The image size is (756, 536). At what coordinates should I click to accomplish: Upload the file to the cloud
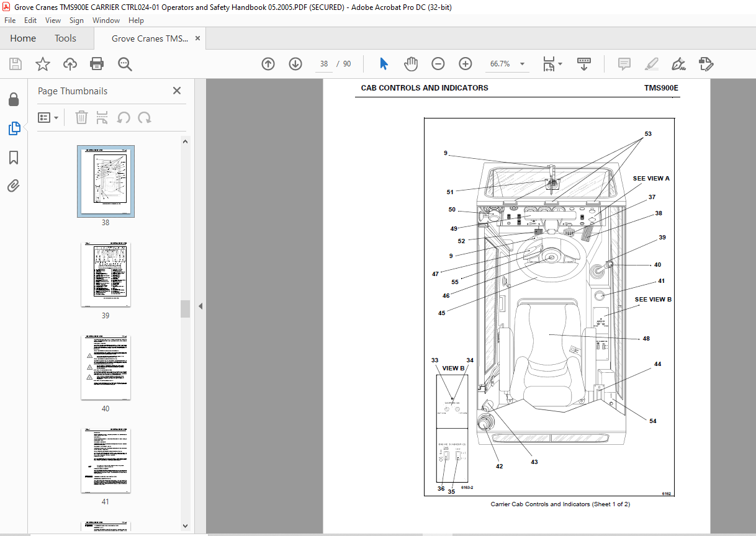(70, 64)
